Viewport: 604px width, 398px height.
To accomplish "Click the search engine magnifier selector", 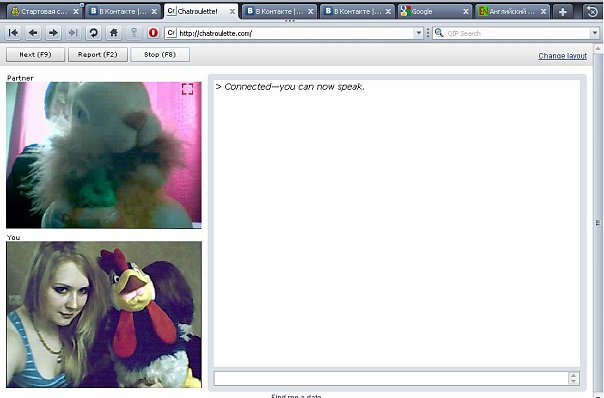I will click(x=439, y=33).
